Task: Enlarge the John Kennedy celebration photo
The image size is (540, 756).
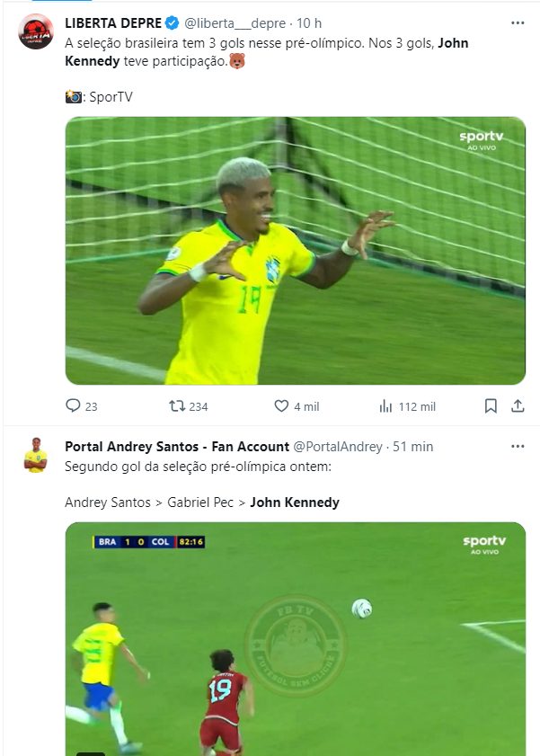Action: pos(296,251)
